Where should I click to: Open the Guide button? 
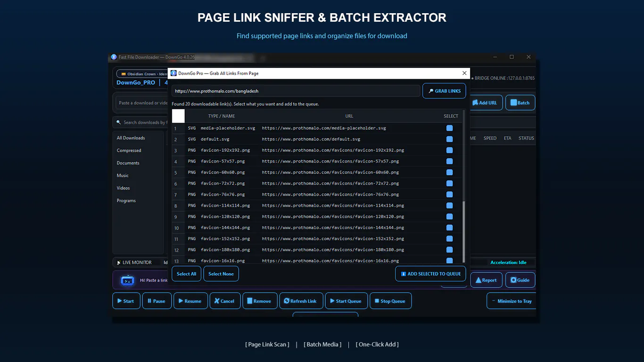[520, 280]
